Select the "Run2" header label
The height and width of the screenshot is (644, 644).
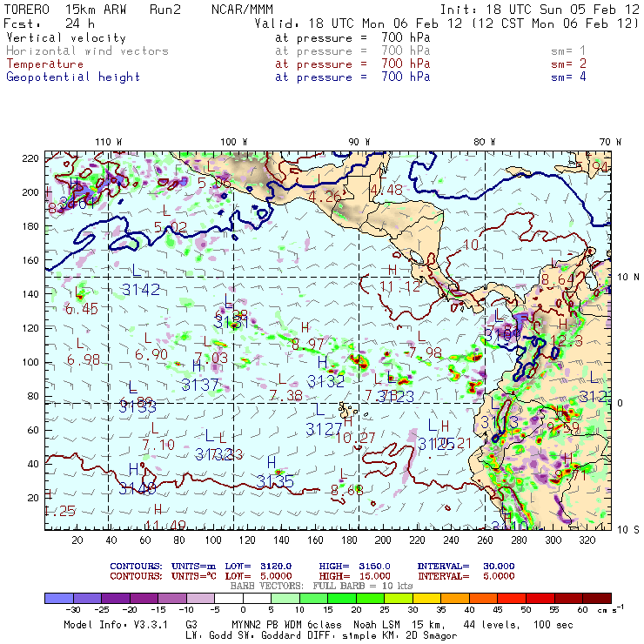165,10
